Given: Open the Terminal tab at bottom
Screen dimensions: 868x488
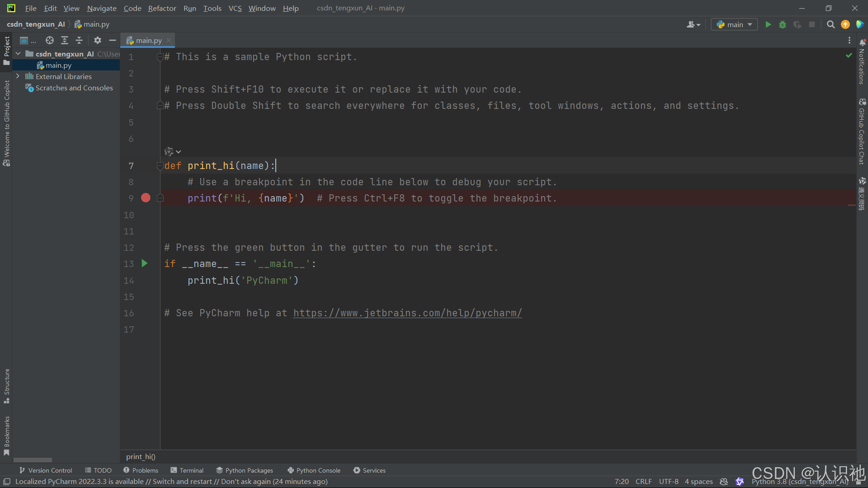Looking at the screenshot, I should [x=187, y=470].
